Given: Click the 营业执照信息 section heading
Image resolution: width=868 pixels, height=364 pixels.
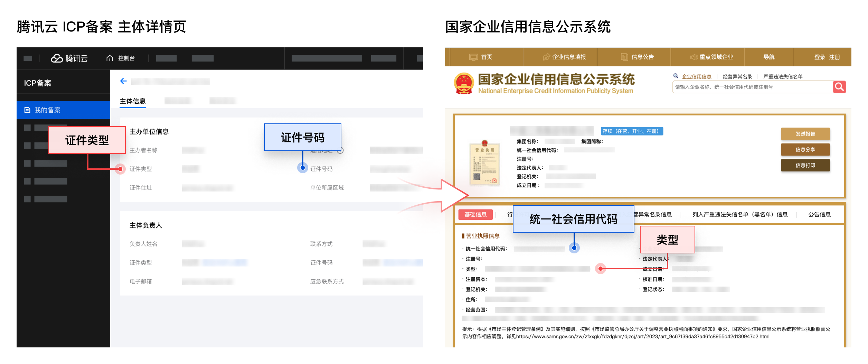Looking at the screenshot, I should [x=483, y=236].
